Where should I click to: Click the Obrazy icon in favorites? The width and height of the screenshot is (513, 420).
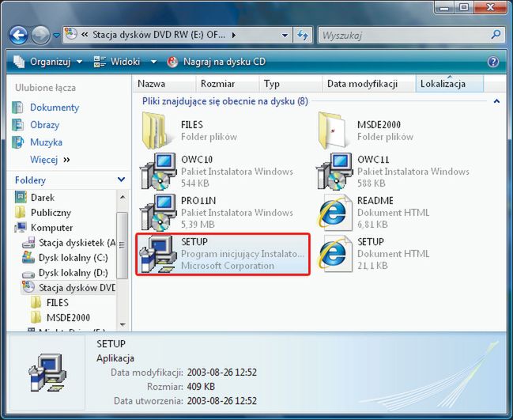click(x=17, y=125)
